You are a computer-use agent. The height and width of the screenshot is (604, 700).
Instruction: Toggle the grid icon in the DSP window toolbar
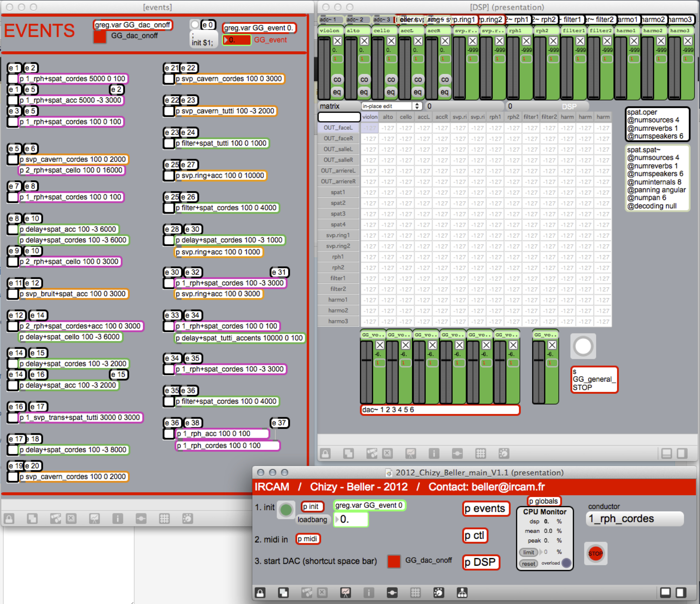click(x=480, y=453)
